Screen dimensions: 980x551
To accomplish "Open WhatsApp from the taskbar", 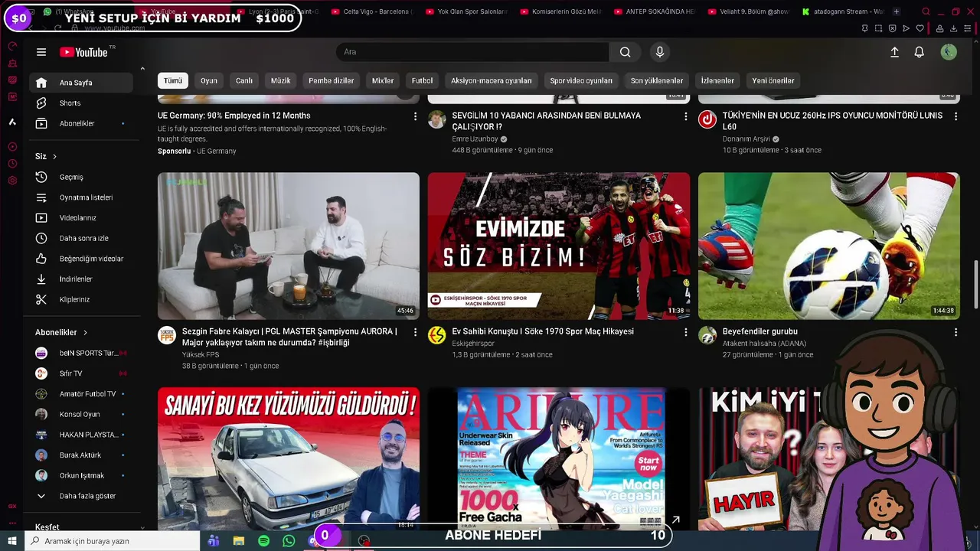I will click(289, 541).
